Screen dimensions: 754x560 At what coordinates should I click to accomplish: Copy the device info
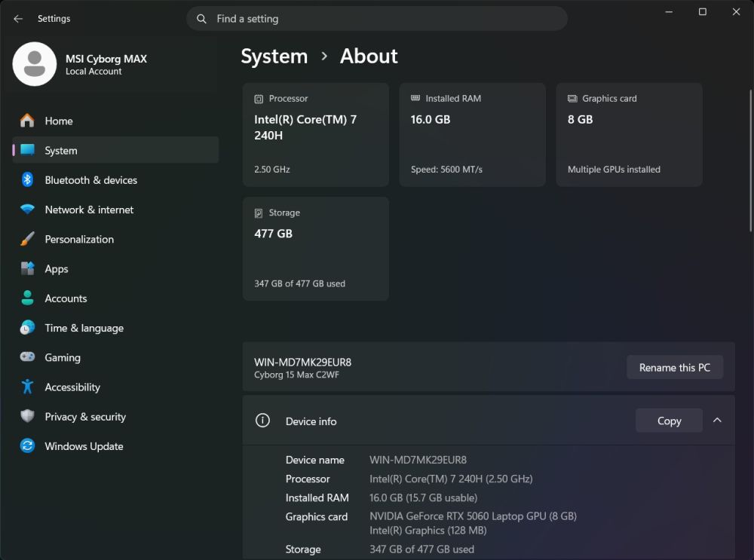pyautogui.click(x=669, y=421)
